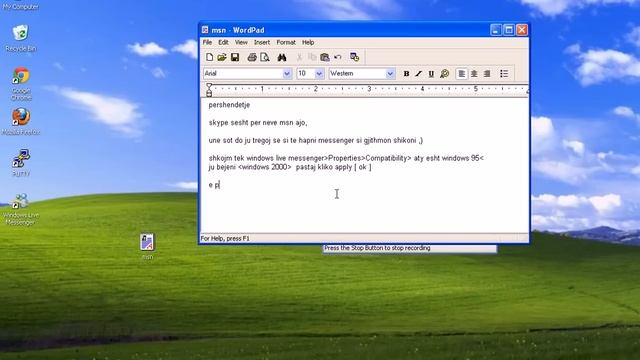The height and width of the screenshot is (360, 640).
Task: Center align the text
Action: (x=474, y=74)
